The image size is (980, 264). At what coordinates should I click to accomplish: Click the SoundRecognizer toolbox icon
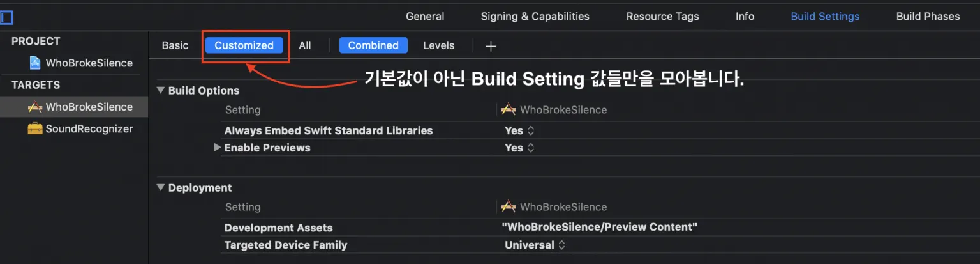point(35,128)
